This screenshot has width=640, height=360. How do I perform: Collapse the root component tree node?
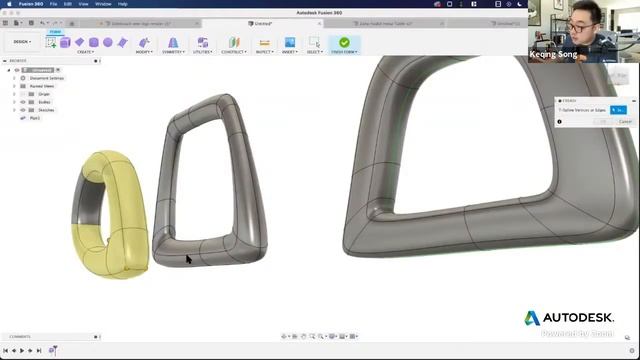[x=9, y=70]
